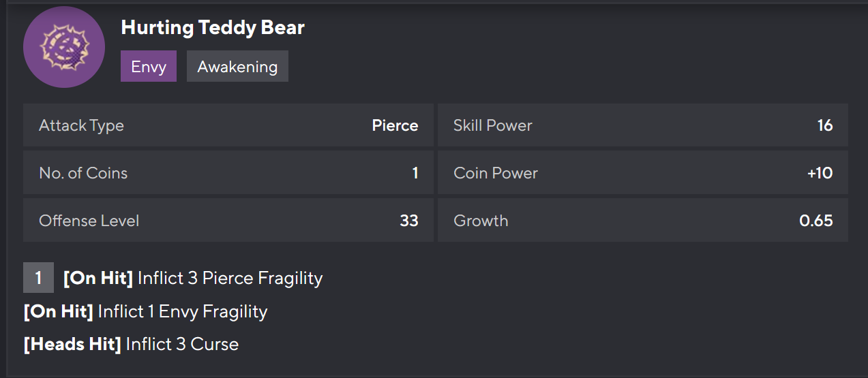Click the Growth value 0.65
Viewport: 868px width, 378px height.
816,221
